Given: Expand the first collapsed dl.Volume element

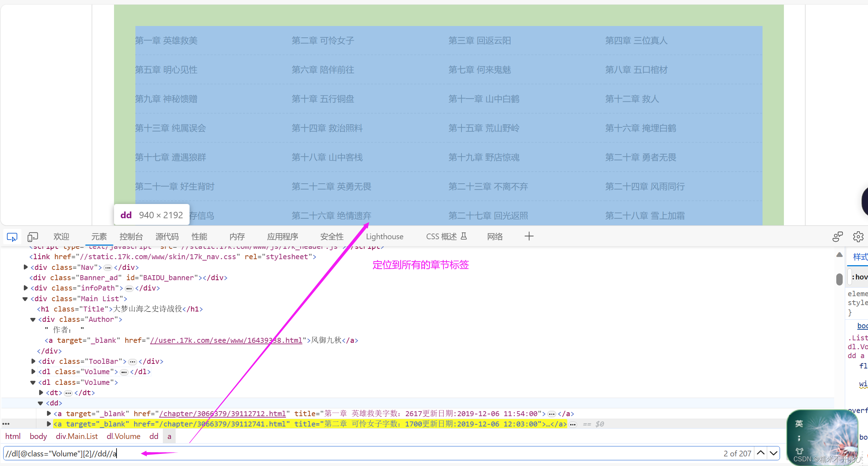Looking at the screenshot, I should point(33,372).
